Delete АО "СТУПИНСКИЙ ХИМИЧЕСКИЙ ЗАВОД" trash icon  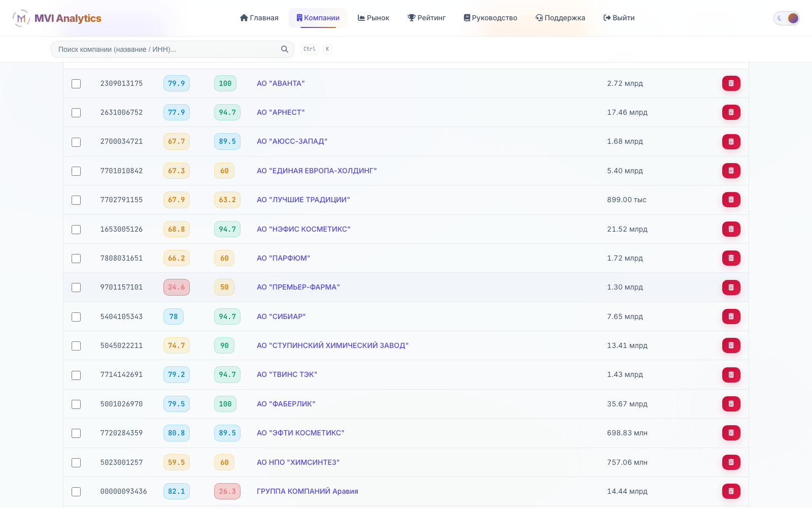click(731, 345)
